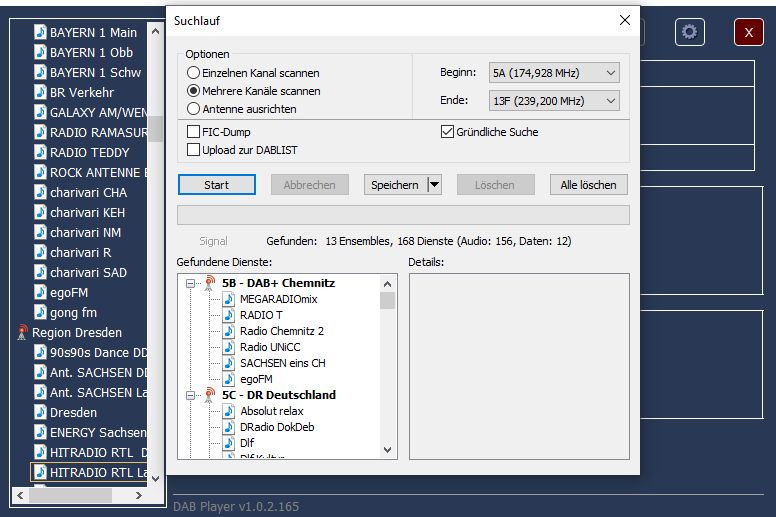Click the gear settings icon
The image size is (776, 517).
click(x=689, y=32)
